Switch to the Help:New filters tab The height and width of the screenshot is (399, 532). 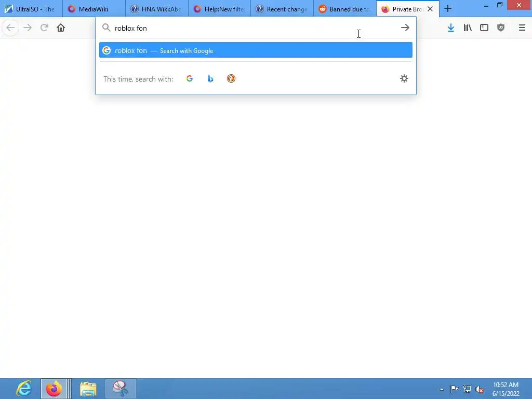[x=220, y=9]
